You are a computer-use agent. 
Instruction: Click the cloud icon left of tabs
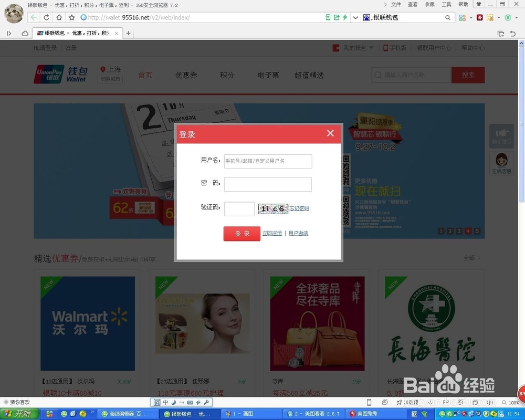pyautogui.click(x=25, y=33)
